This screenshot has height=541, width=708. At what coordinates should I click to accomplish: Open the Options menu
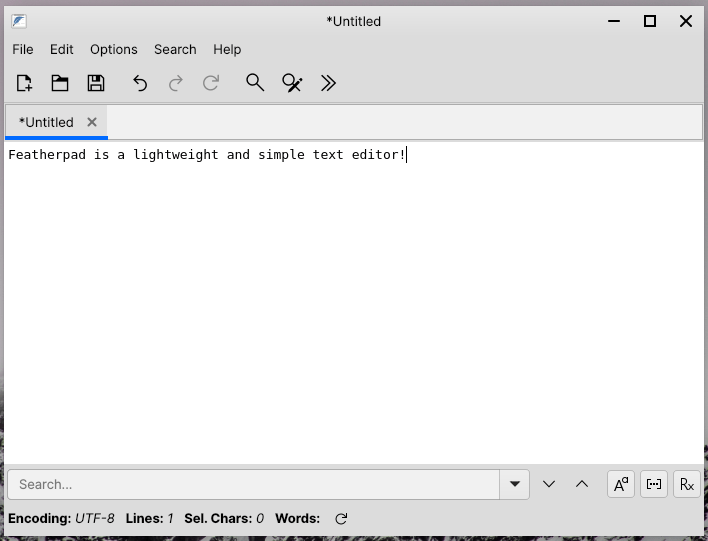[x=114, y=49]
